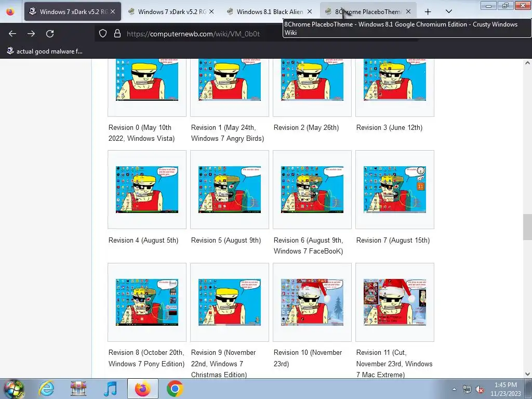This screenshot has width=532, height=399.
Task: Open Revision 9 Christmas Edition thumbnail
Action: (x=230, y=302)
